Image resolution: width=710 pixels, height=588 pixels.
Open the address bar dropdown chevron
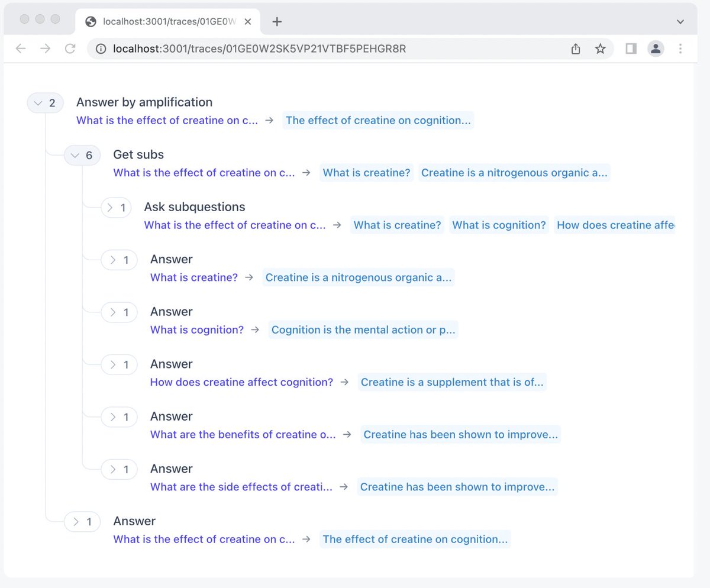click(x=679, y=21)
